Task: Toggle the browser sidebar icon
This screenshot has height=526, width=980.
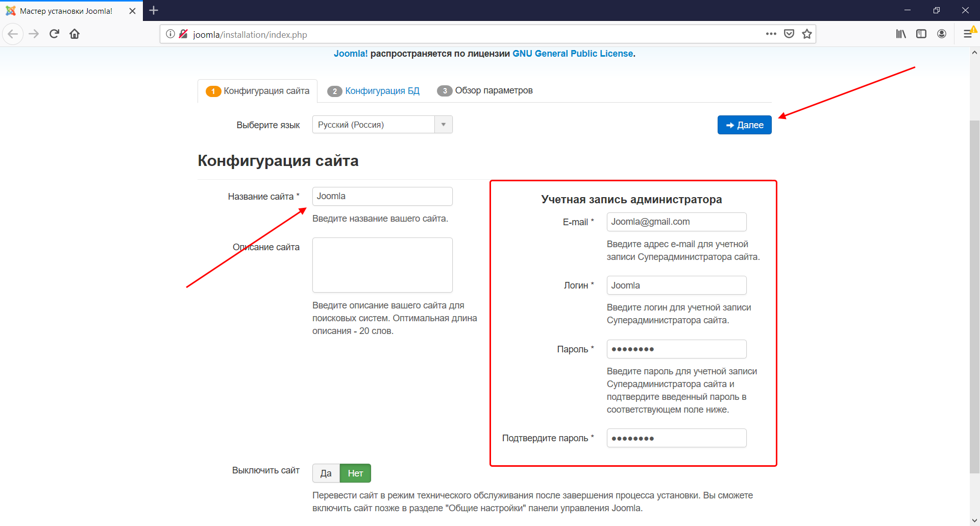Action: [x=921, y=34]
